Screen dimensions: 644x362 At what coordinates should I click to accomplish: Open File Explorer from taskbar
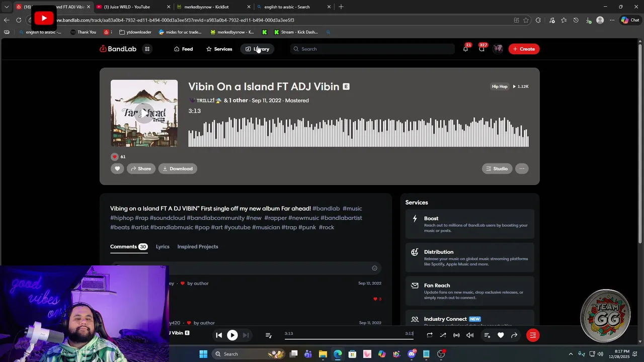(x=323, y=354)
